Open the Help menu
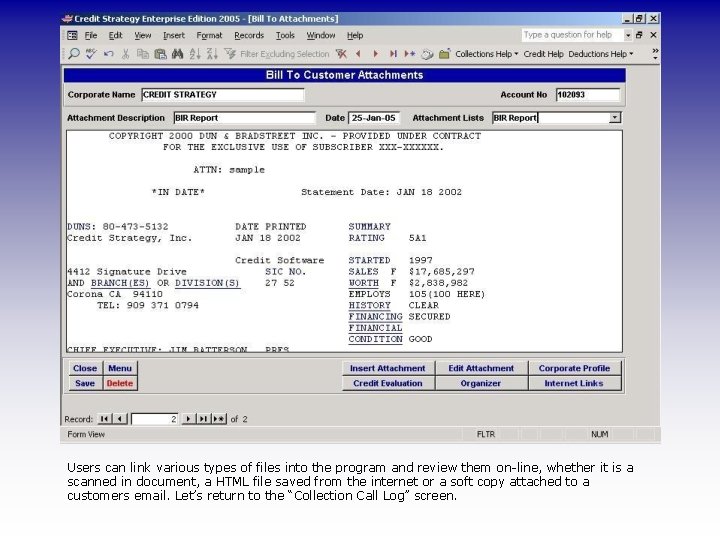This screenshot has height=540, width=720. point(355,35)
